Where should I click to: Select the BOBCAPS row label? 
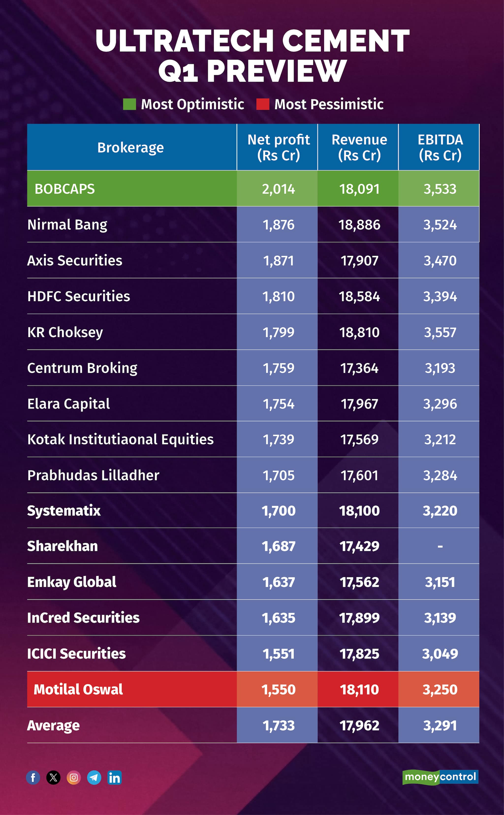(65, 189)
